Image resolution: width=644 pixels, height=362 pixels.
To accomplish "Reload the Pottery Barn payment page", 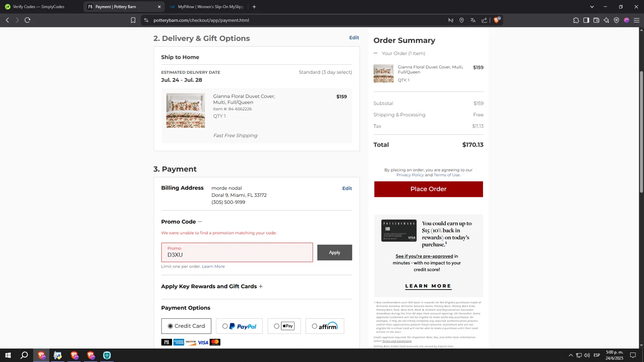I will [27, 20].
